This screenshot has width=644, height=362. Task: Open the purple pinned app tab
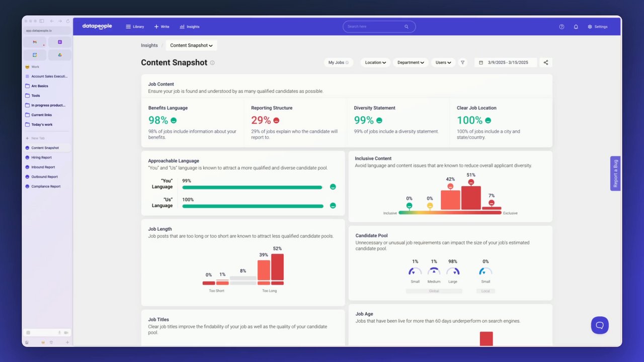(60, 42)
